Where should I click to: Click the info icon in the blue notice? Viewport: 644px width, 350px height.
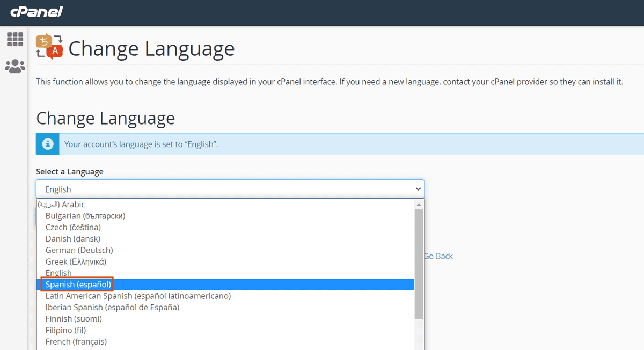pyautogui.click(x=47, y=144)
